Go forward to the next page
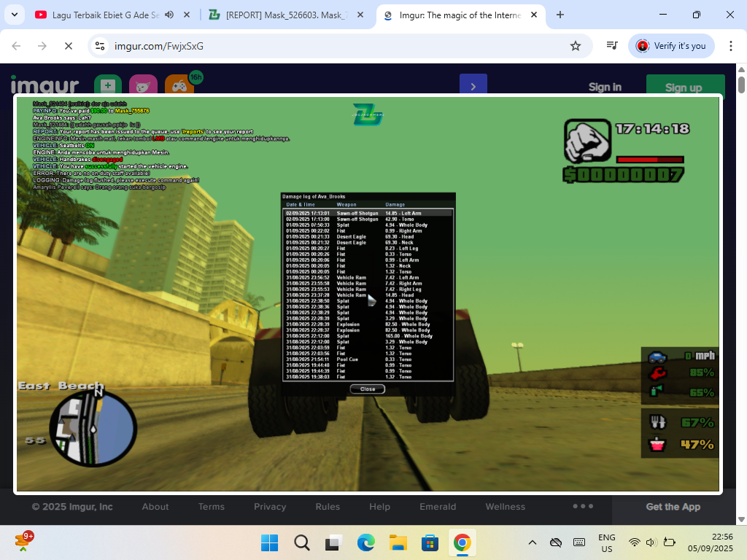This screenshot has width=747, height=560. (x=42, y=46)
